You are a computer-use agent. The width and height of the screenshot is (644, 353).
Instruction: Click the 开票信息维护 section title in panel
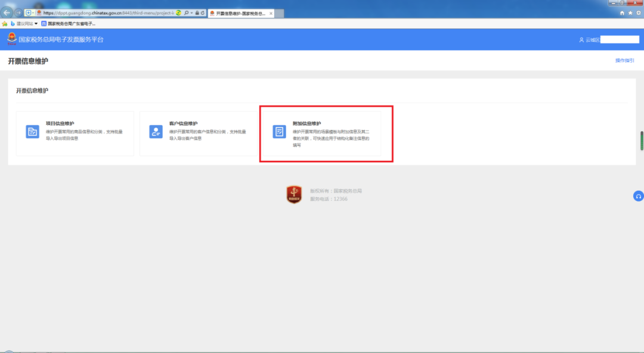click(x=32, y=91)
